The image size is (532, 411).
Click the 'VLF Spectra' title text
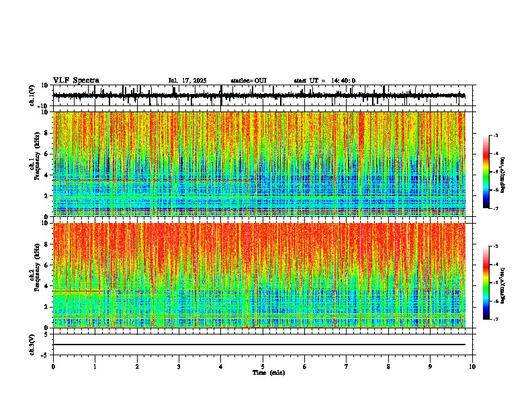coord(76,81)
